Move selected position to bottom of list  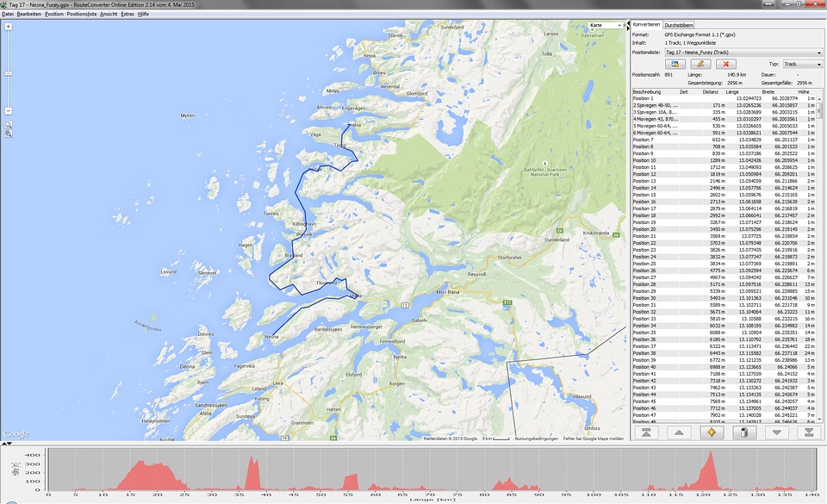[808, 432]
